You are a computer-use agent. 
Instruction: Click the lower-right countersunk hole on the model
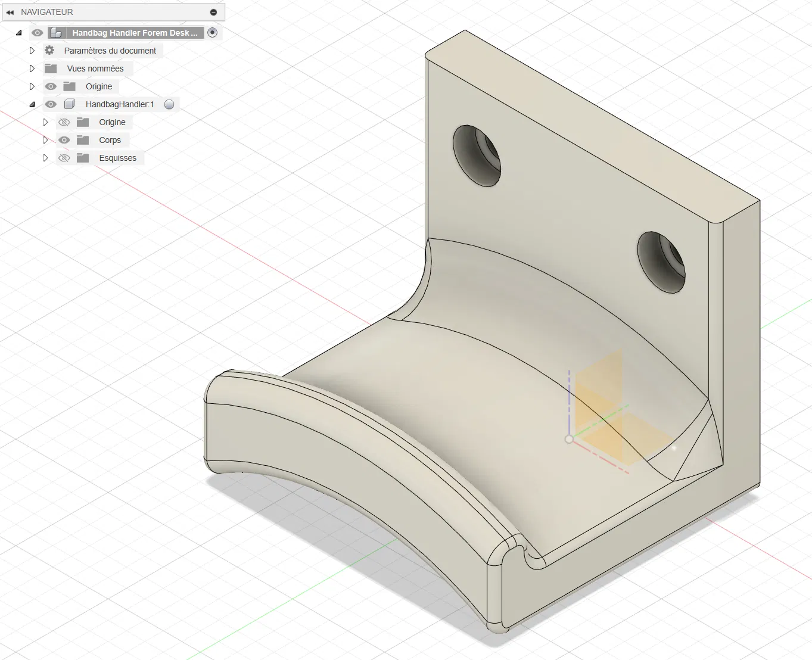point(661,262)
